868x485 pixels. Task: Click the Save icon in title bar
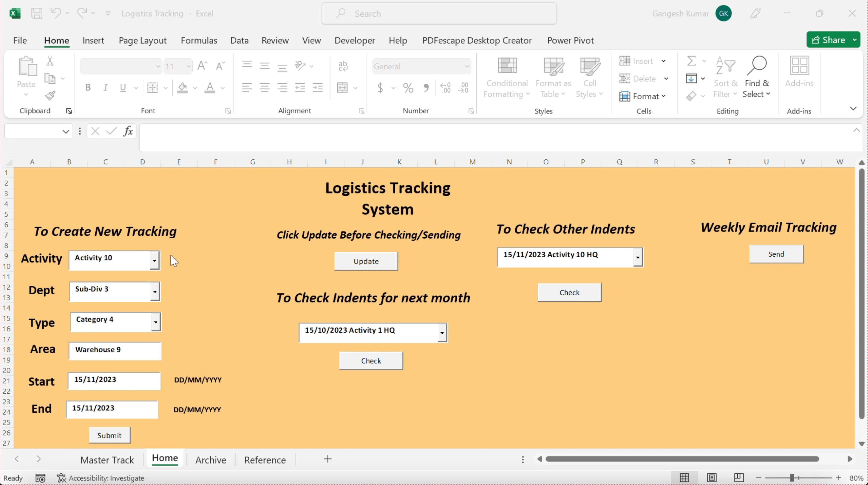tap(37, 13)
